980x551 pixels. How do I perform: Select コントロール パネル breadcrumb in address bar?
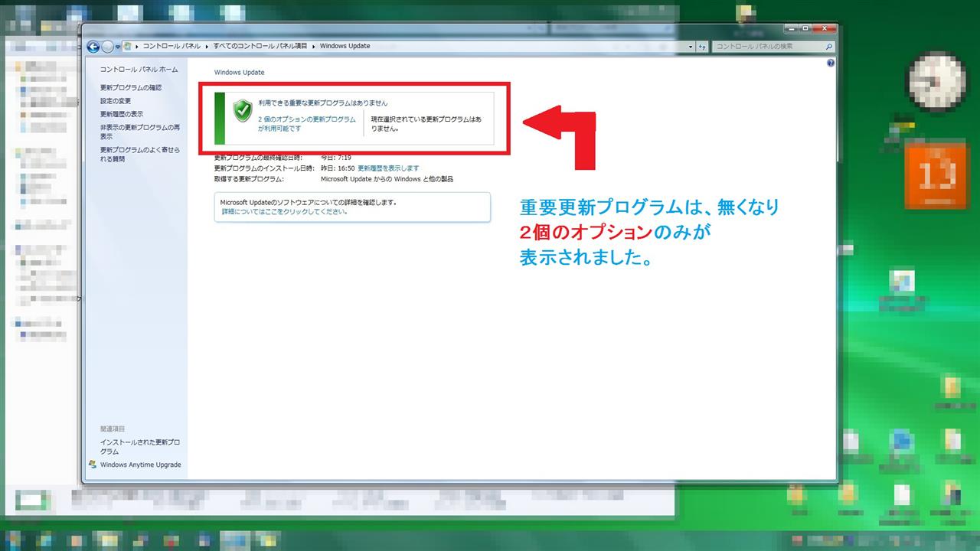tap(172, 46)
